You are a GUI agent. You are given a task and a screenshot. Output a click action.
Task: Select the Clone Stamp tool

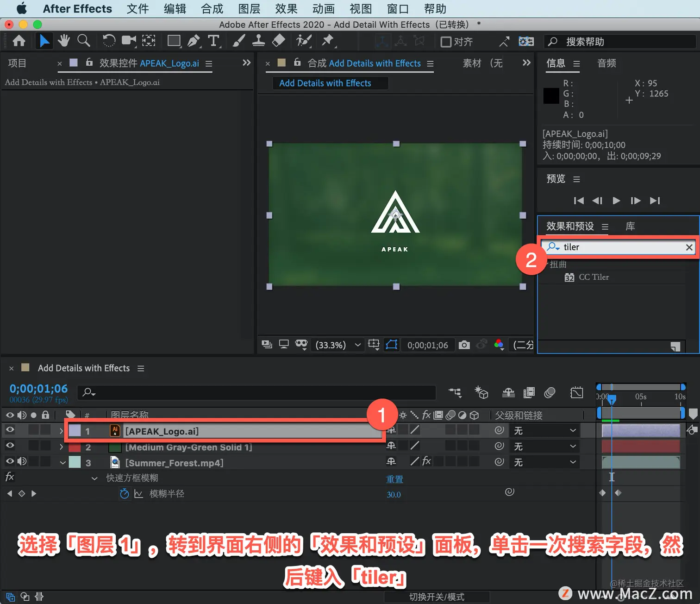pos(258,41)
